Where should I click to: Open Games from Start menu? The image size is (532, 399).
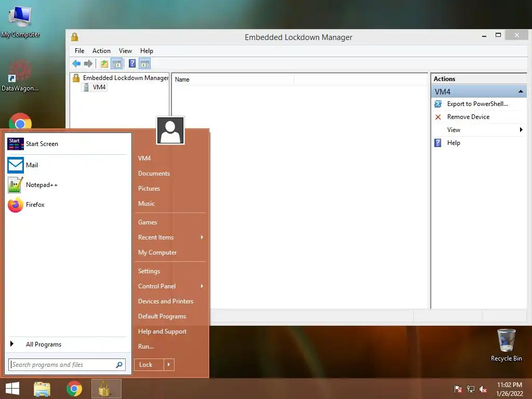click(x=147, y=222)
